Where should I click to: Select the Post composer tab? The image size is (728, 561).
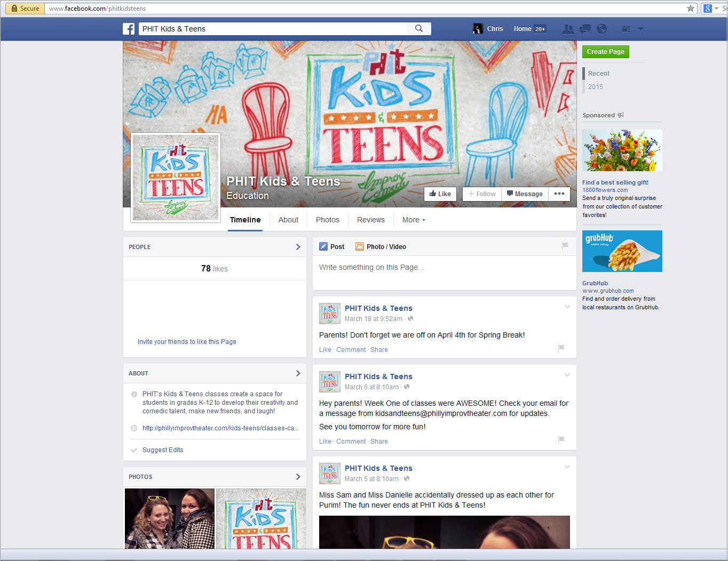[331, 246]
